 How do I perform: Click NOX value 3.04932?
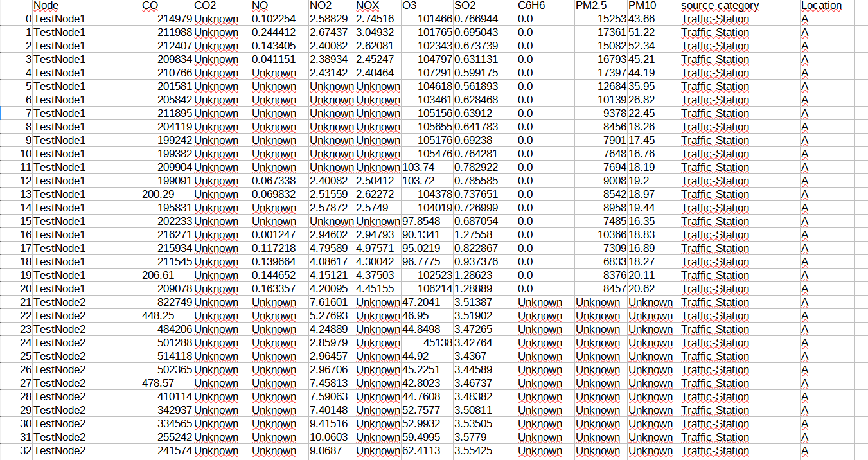pos(378,33)
